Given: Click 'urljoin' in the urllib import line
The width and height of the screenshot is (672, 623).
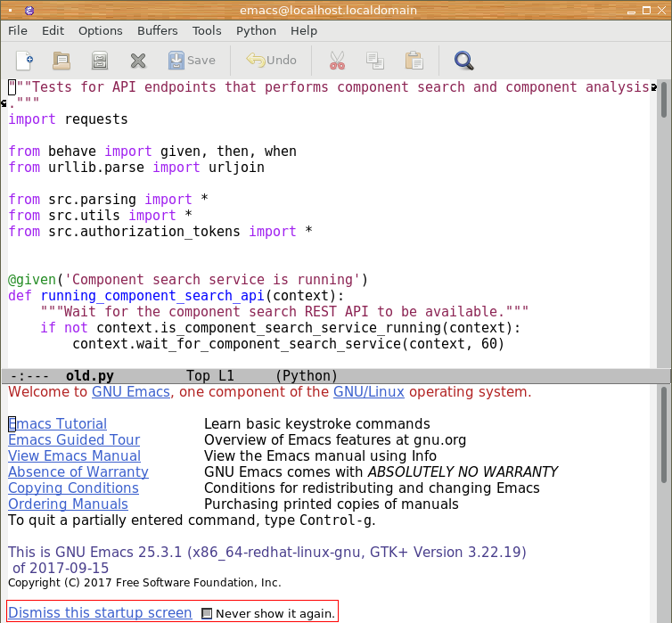Looking at the screenshot, I should 236,167.
